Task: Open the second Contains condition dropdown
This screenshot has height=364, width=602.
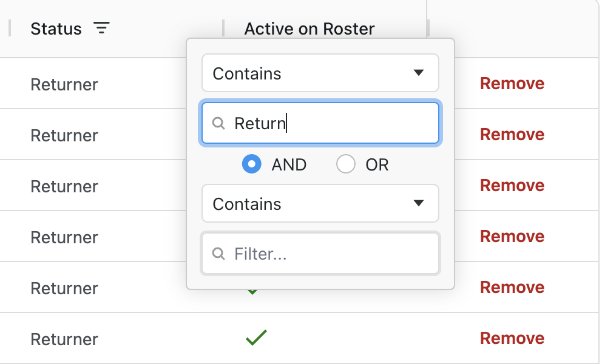Action: pos(320,203)
